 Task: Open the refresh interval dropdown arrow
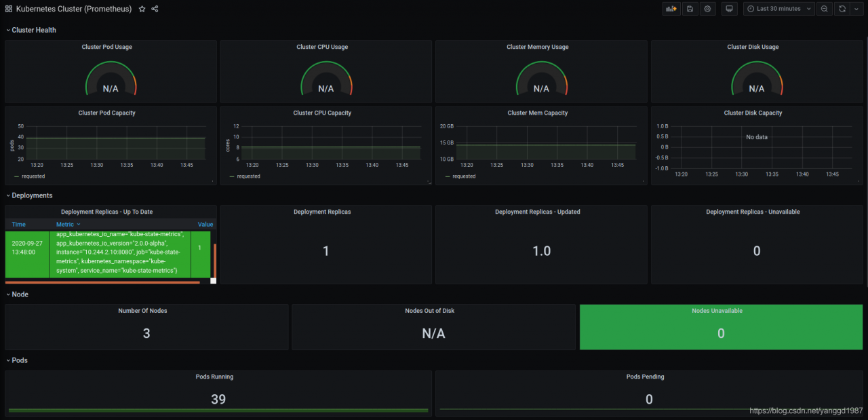click(x=856, y=9)
